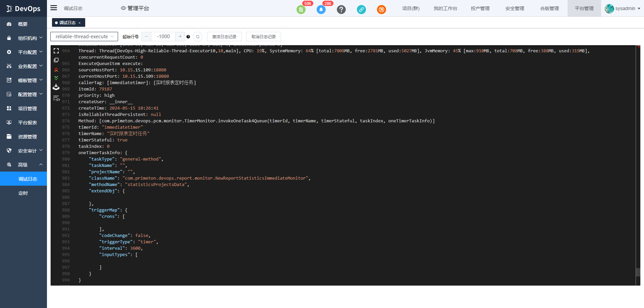Viewport: 644px width, 308px height.
Task: Click the fullscreen icon in log viewer
Action: coord(56,51)
